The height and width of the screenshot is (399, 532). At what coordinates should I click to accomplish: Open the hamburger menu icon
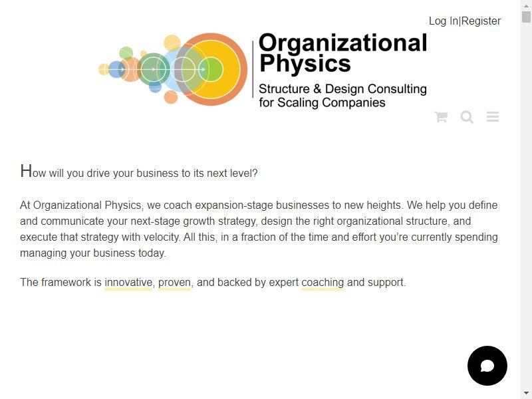493,117
